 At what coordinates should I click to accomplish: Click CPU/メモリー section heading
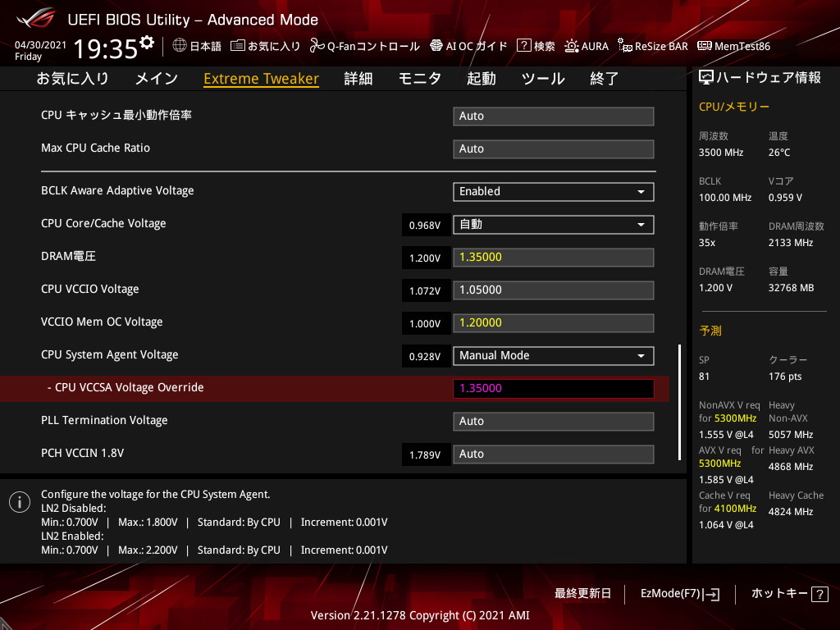[x=734, y=107]
